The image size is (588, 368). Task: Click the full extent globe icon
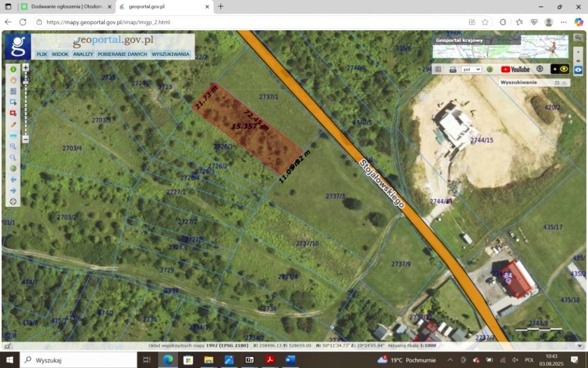[13, 168]
